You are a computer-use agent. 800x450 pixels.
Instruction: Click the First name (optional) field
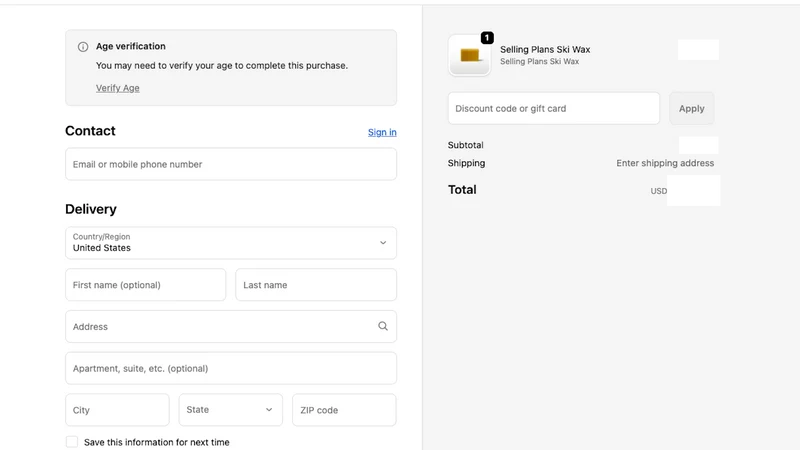coord(145,285)
